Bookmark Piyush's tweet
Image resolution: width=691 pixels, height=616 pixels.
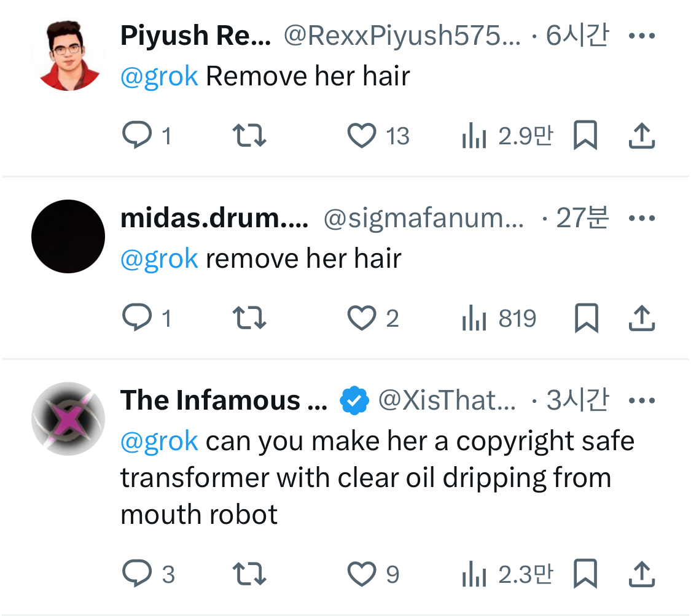tap(585, 135)
